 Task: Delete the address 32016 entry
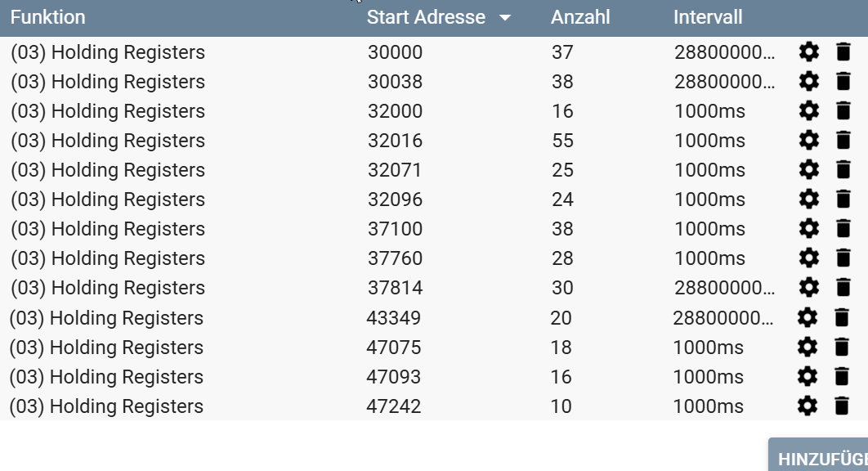click(x=843, y=141)
